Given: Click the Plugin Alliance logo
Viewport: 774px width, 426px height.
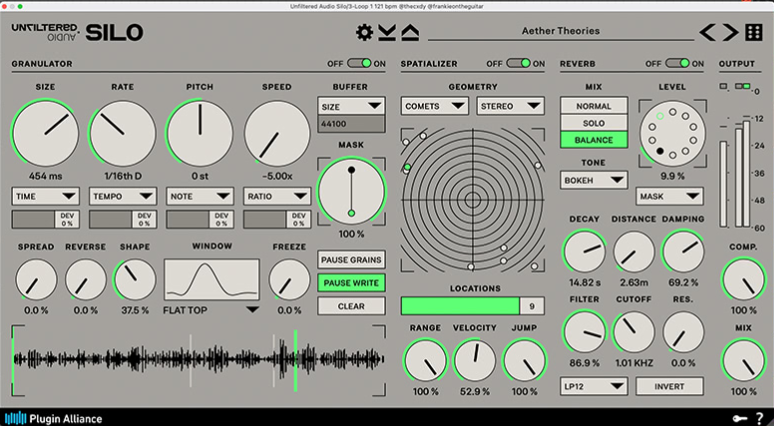Looking at the screenshot, I should click(51, 417).
